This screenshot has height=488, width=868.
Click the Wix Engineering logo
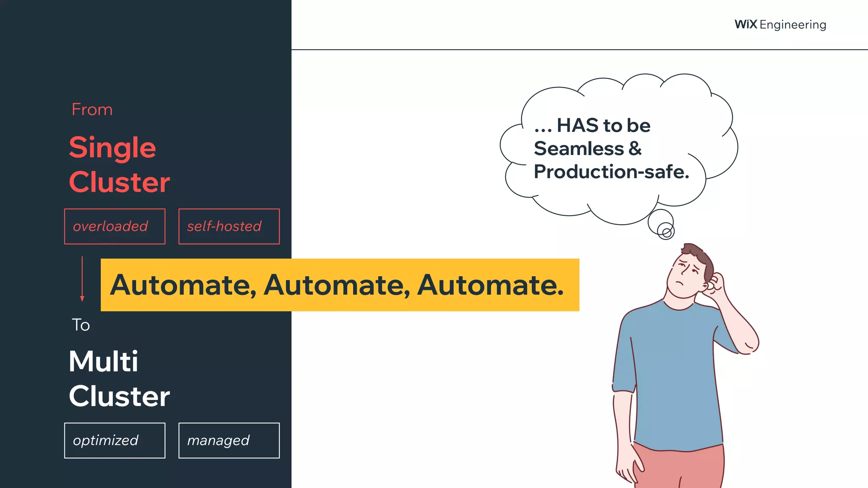click(780, 25)
